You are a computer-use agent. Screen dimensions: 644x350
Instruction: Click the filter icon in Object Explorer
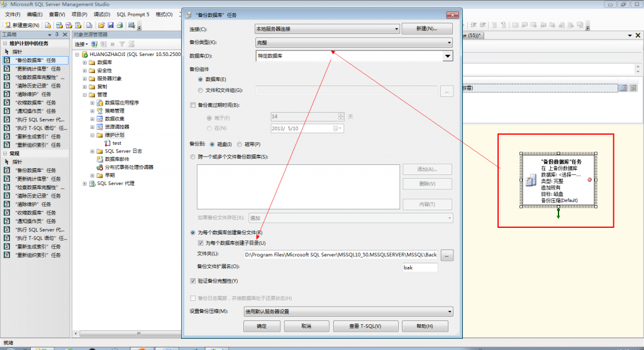point(122,44)
